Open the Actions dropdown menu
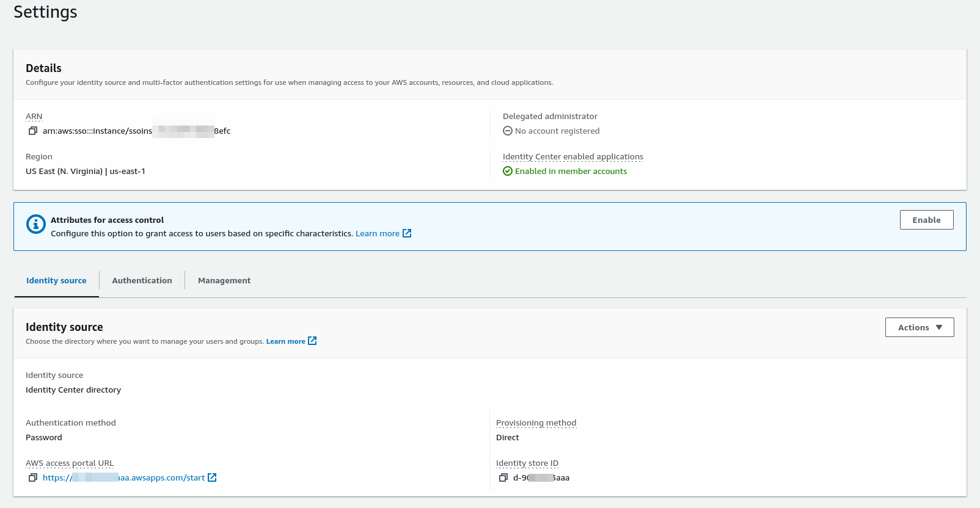Screen dimensions: 980x508 [x=919, y=328]
